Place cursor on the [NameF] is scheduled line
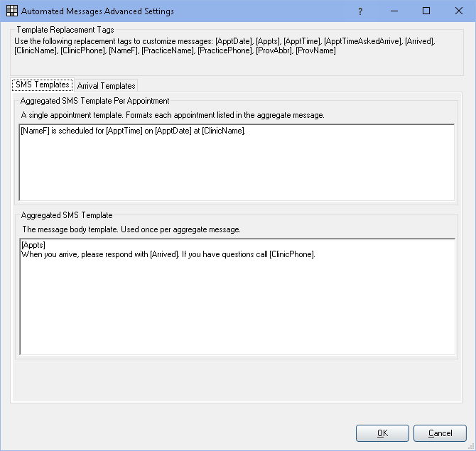 133,131
